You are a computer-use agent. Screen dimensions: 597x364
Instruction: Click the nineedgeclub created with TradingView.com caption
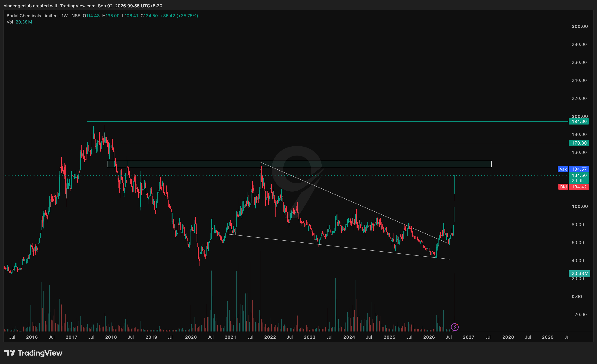point(83,6)
